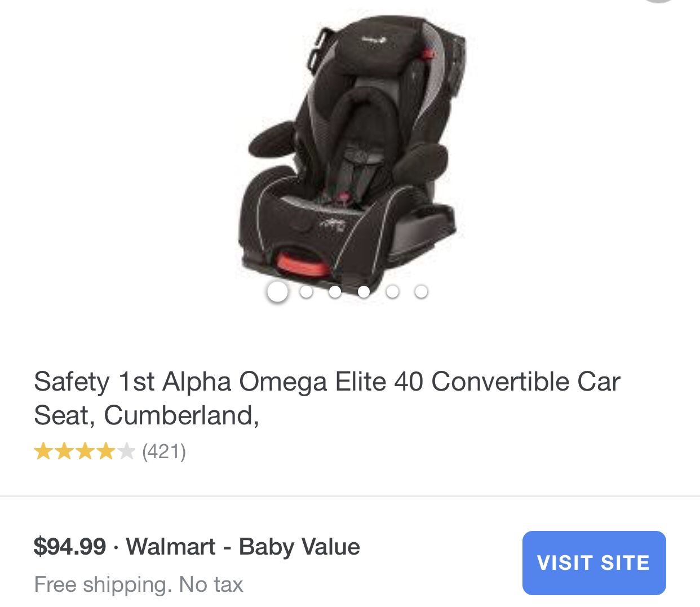Tap Free shipping. No tax details
Image resolution: width=700 pixels, height=607 pixels.
139,584
